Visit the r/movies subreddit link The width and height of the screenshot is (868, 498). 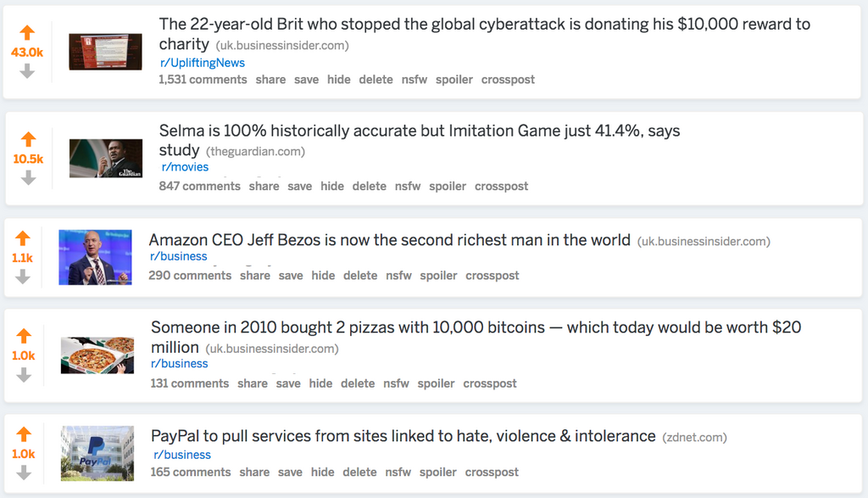[185, 167]
